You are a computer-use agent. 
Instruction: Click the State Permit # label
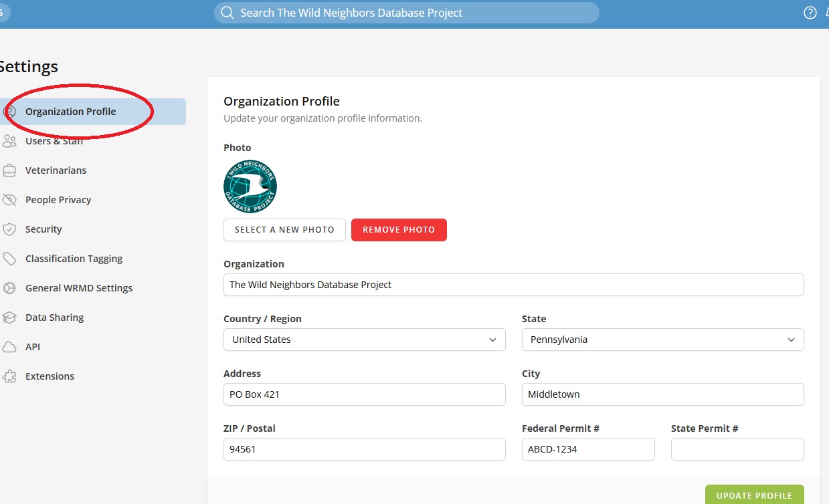(705, 428)
